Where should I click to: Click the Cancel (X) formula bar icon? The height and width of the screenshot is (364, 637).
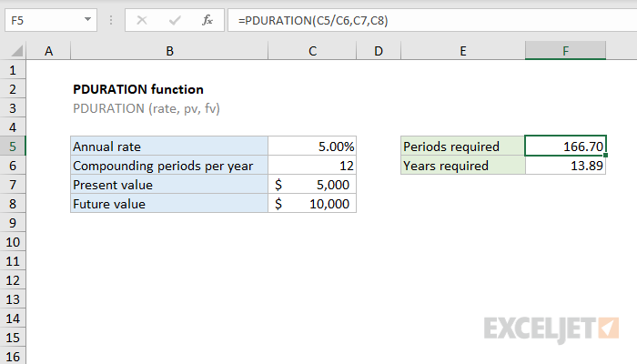point(142,20)
